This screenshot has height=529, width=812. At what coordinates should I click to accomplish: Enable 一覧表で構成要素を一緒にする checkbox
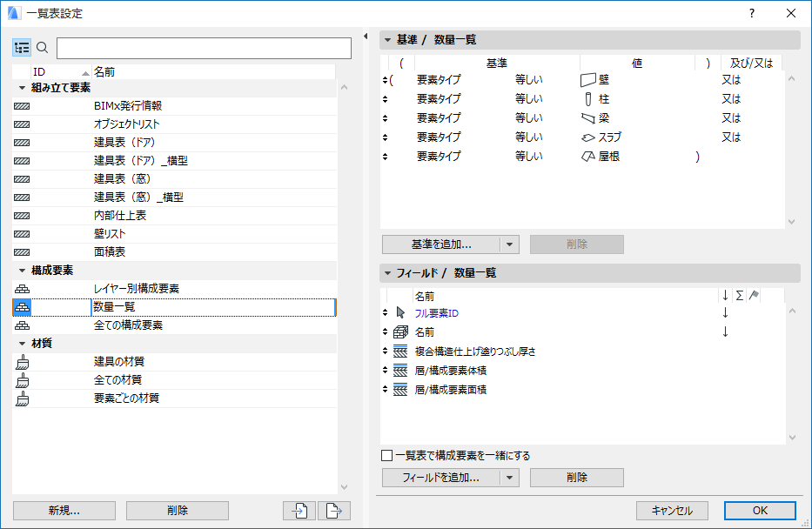pyautogui.click(x=386, y=456)
